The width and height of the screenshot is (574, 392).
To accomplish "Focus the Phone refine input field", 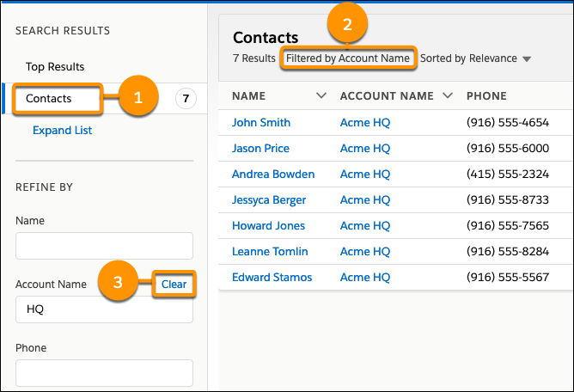I will [x=104, y=373].
